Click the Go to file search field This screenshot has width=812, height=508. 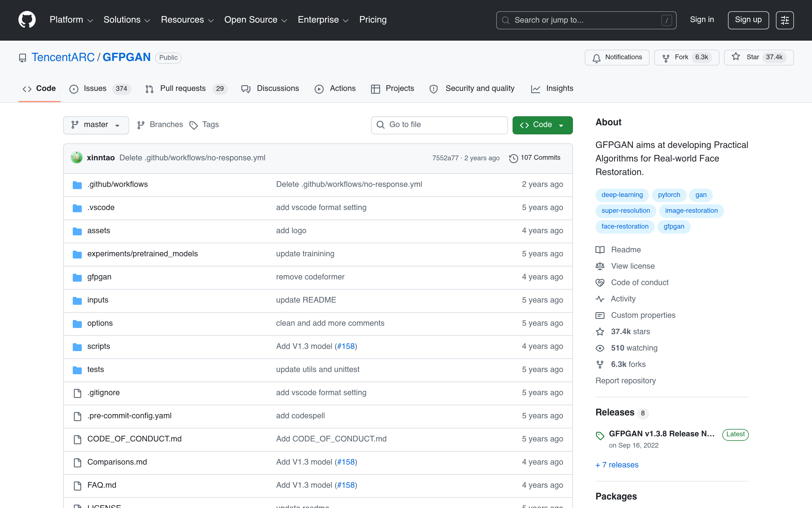click(x=439, y=125)
